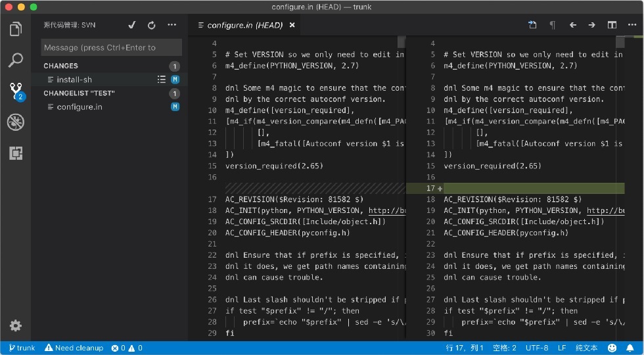Go to the previous change arrow

pyautogui.click(x=572, y=25)
